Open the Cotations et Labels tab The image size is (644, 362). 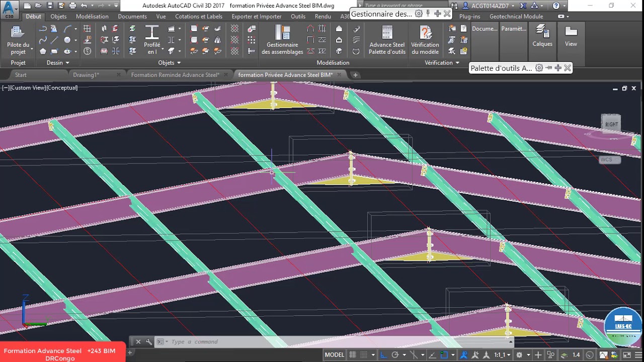click(x=199, y=17)
